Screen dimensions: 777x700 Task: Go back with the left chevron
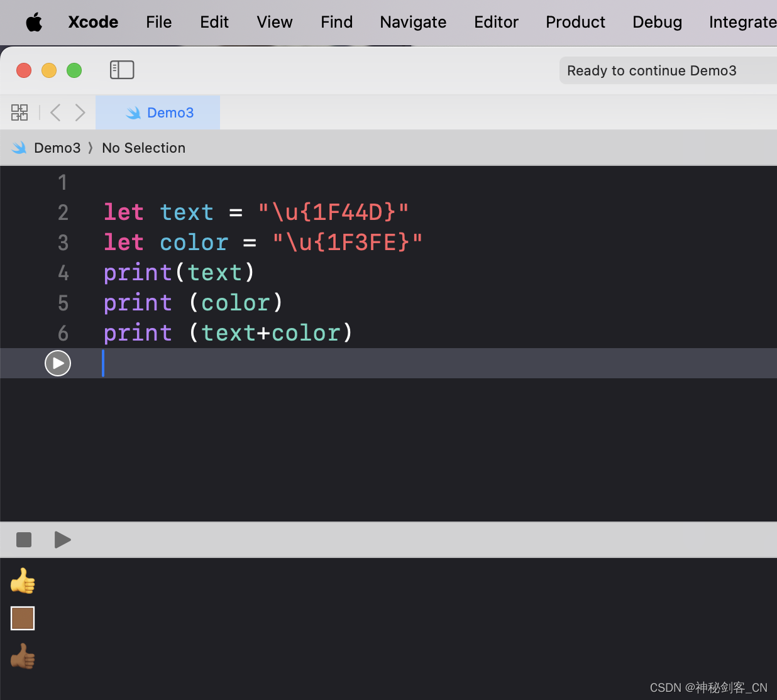55,112
